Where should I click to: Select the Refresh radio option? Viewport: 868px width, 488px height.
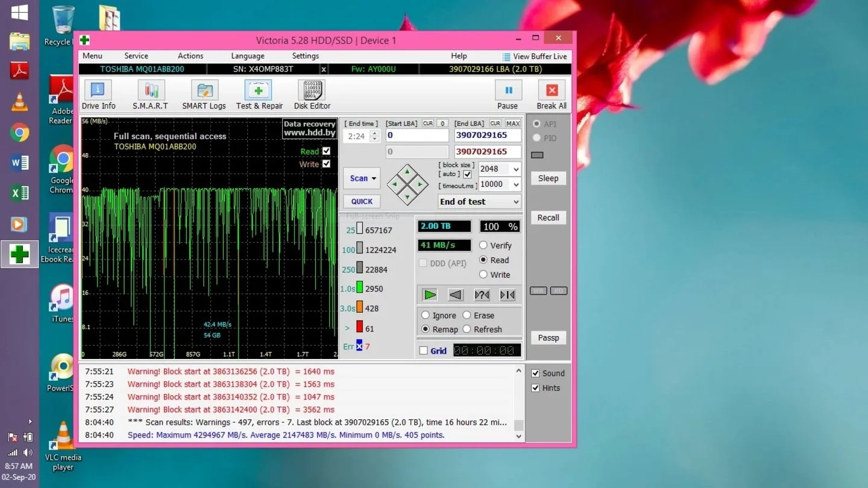click(467, 330)
